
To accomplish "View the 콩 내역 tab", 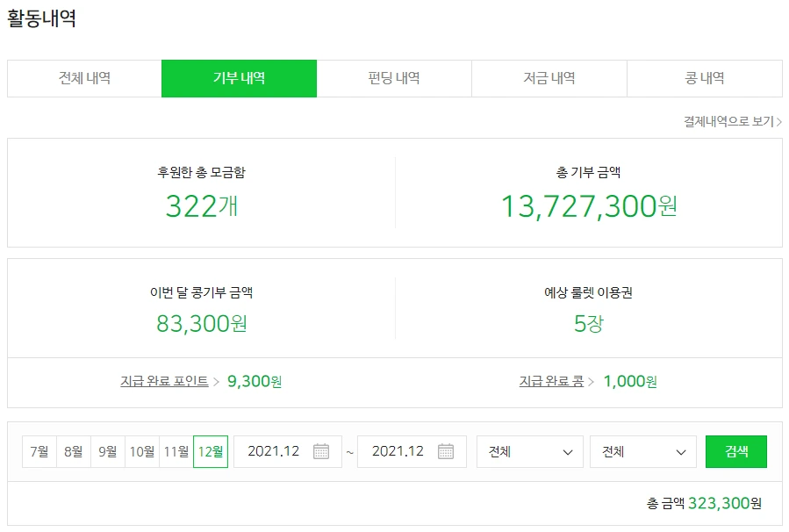I will point(705,78).
